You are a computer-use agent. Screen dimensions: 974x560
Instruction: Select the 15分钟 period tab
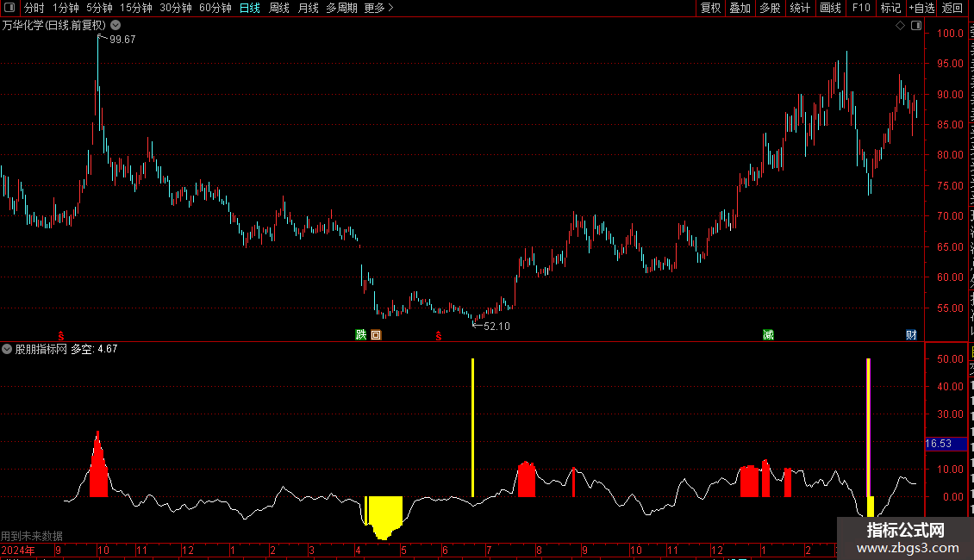tap(136, 8)
